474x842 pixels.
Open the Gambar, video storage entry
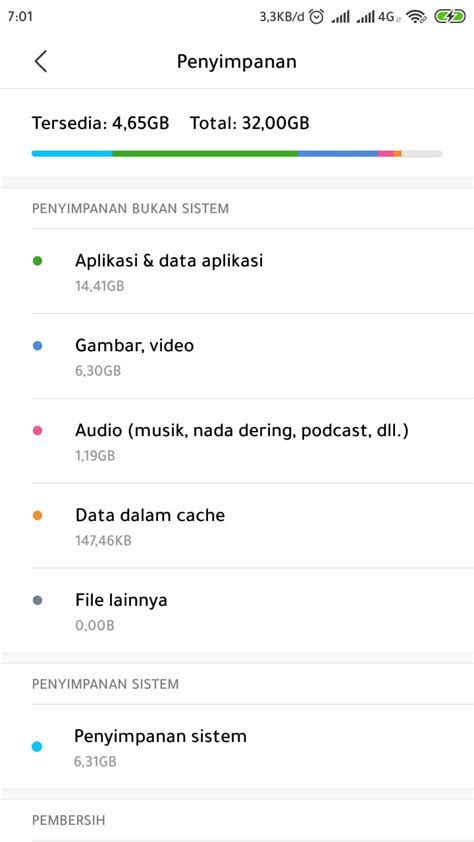(237, 356)
